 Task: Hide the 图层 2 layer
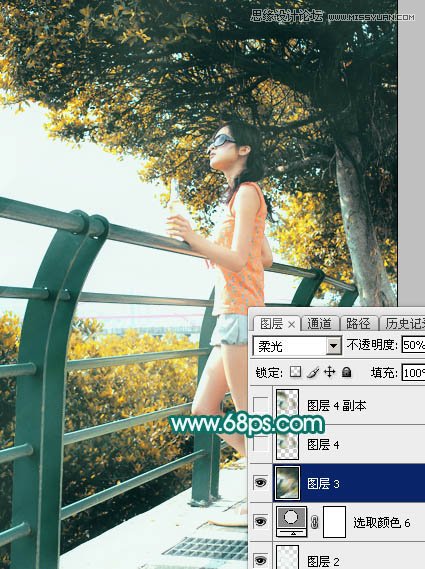pyautogui.click(x=260, y=560)
